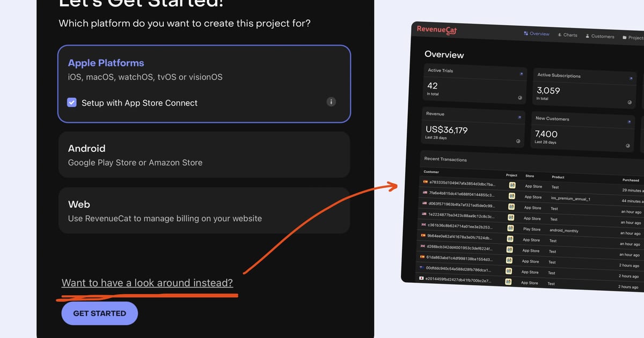Open the Active Trials card's expand icon

(x=520, y=74)
